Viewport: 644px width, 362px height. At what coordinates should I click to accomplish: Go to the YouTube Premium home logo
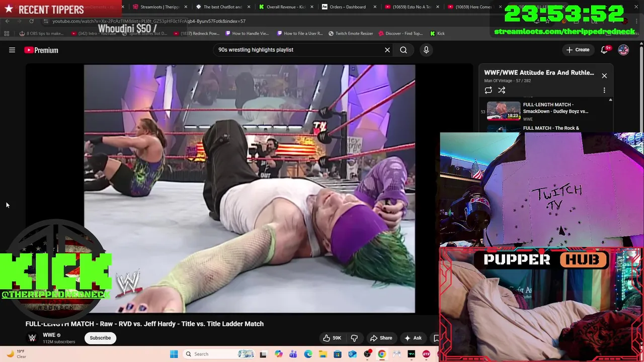[x=41, y=50]
